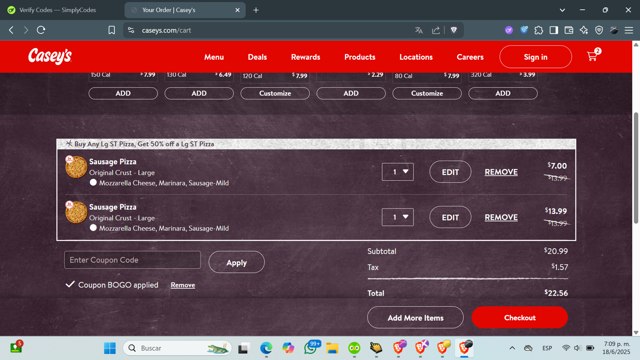The image size is (640, 360).
Task: Click the Total $22.56 amount
Action: click(x=556, y=293)
